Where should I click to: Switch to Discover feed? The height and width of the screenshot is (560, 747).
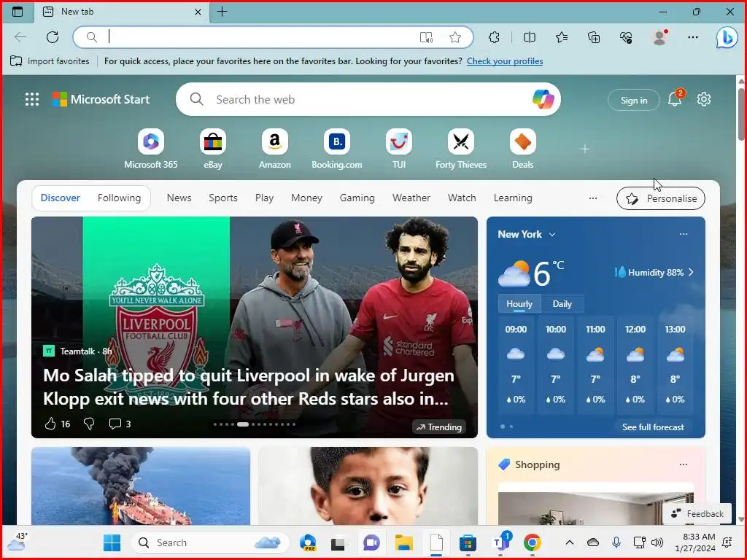tap(60, 198)
